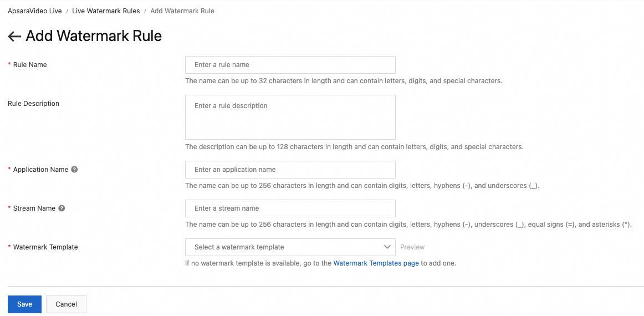Click the Watermark Template label

coord(45,247)
